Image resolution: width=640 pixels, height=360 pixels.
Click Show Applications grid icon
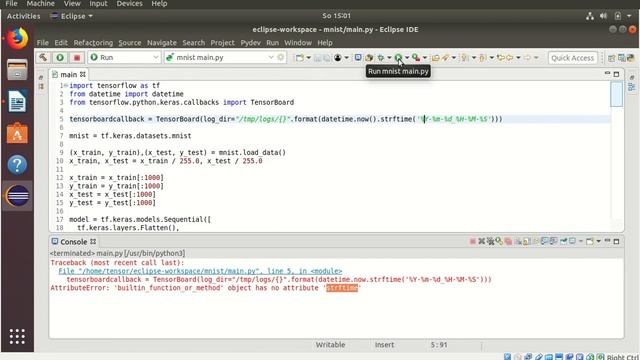pyautogui.click(x=17, y=336)
